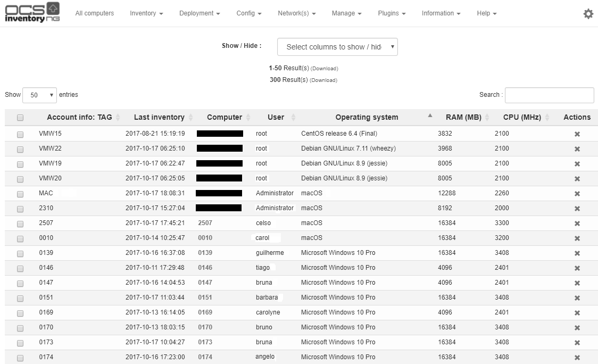Delete the 2310 machine via its X icon
The image size is (598, 364).
click(x=577, y=209)
